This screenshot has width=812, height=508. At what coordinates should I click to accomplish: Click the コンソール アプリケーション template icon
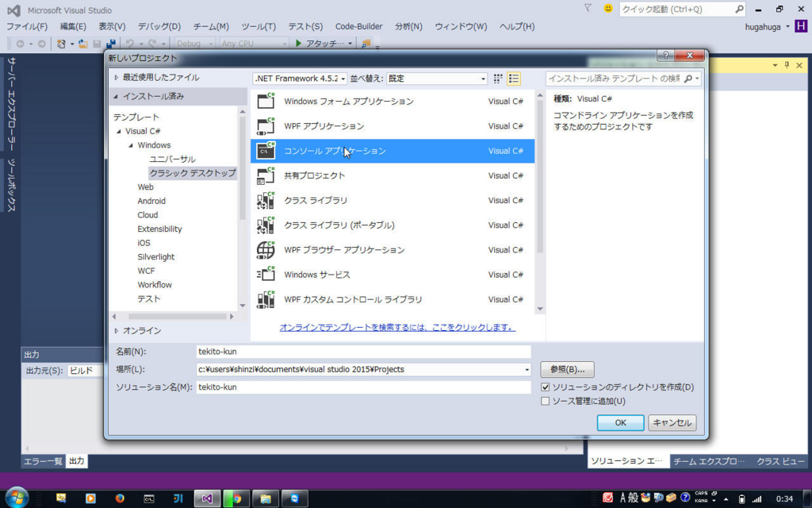(266, 151)
